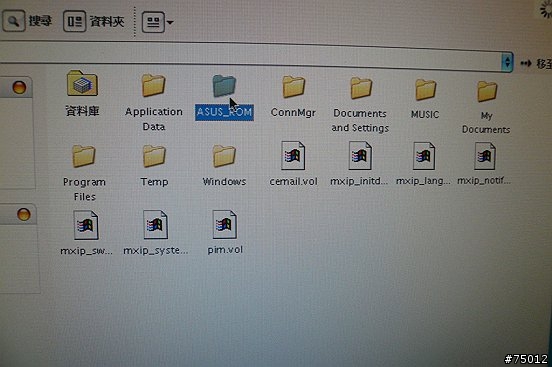Select the My Documents folder
Screen dimensions: 552x367
(x=487, y=91)
